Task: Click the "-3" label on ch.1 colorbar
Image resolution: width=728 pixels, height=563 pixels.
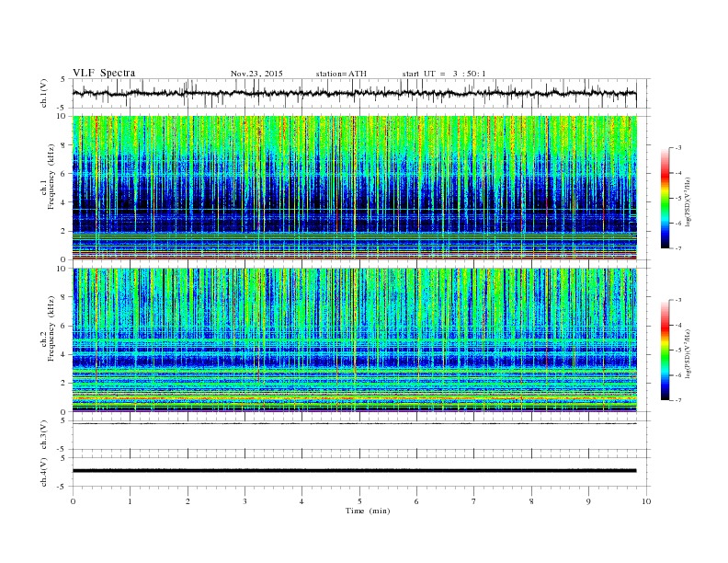Action: click(677, 148)
